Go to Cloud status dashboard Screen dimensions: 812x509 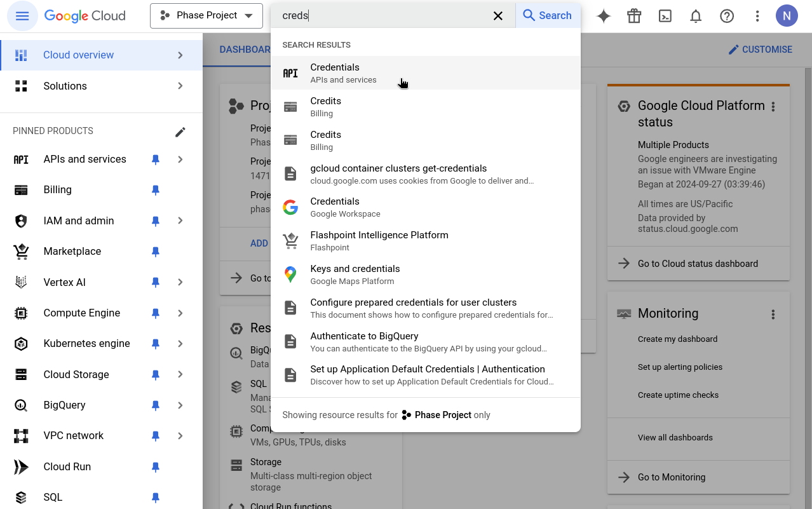[x=698, y=264]
